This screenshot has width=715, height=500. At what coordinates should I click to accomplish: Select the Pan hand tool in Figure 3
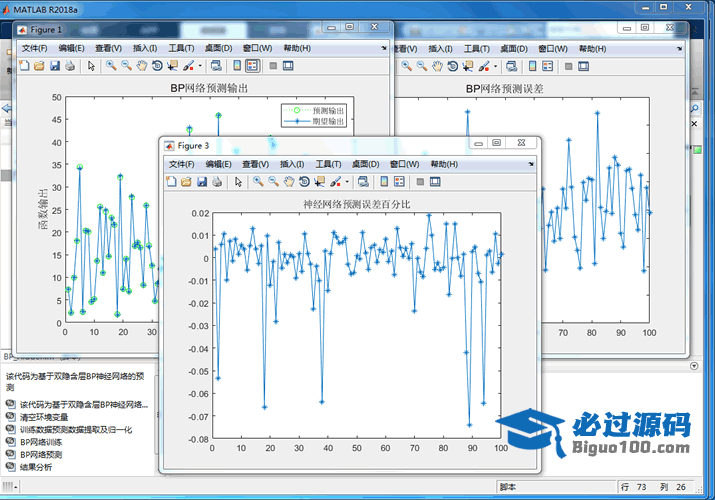(288, 182)
